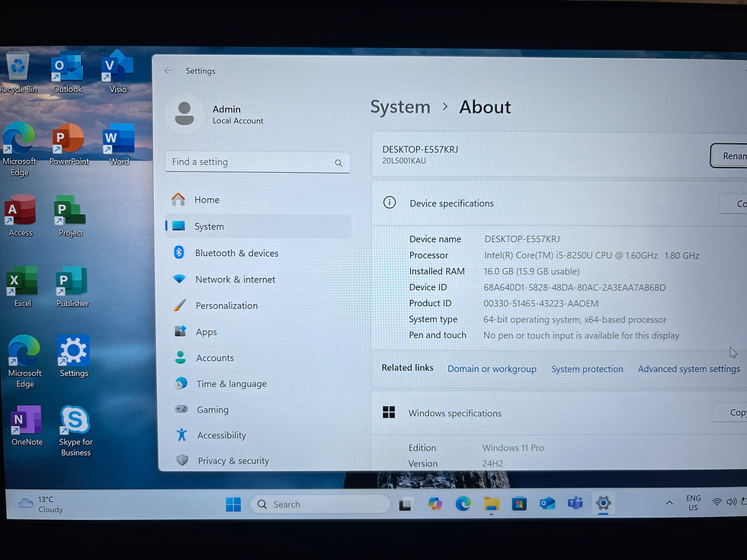Click the Rename this PC button
Viewport: 747px width, 560px height.
click(x=729, y=155)
